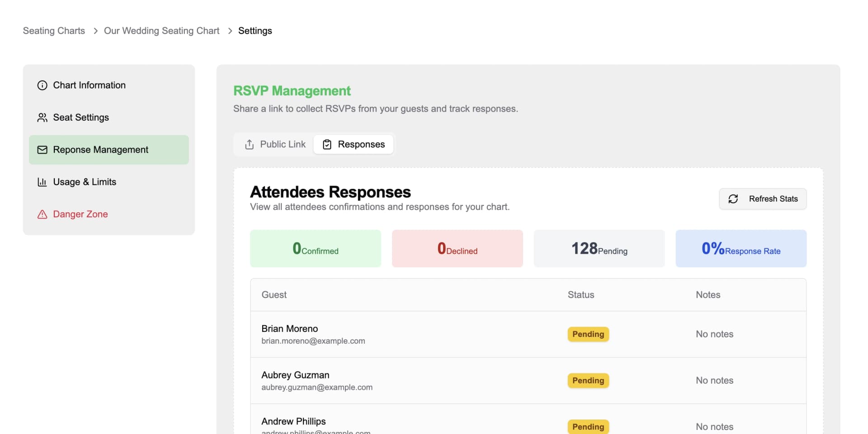The image size is (868, 434).
Task: Click the red Declined count card
Action: click(x=457, y=248)
